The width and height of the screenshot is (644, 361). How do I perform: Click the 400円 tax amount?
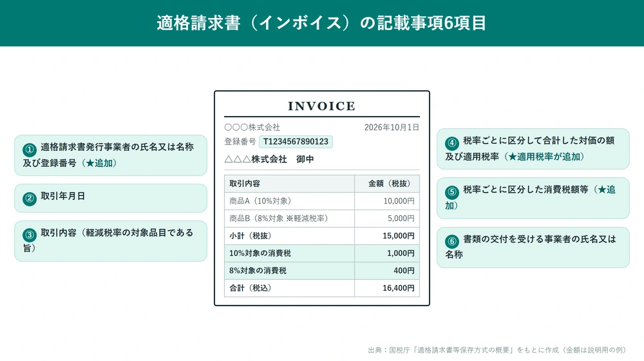(x=404, y=271)
